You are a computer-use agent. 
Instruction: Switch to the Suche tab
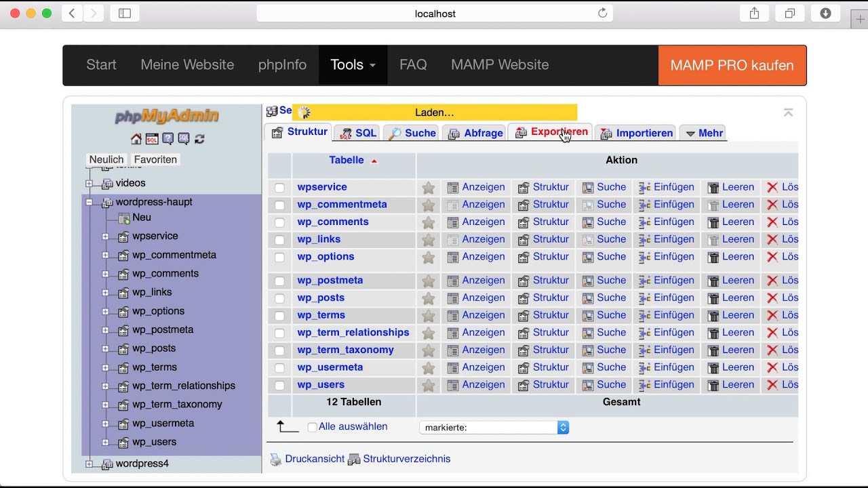pyautogui.click(x=412, y=133)
